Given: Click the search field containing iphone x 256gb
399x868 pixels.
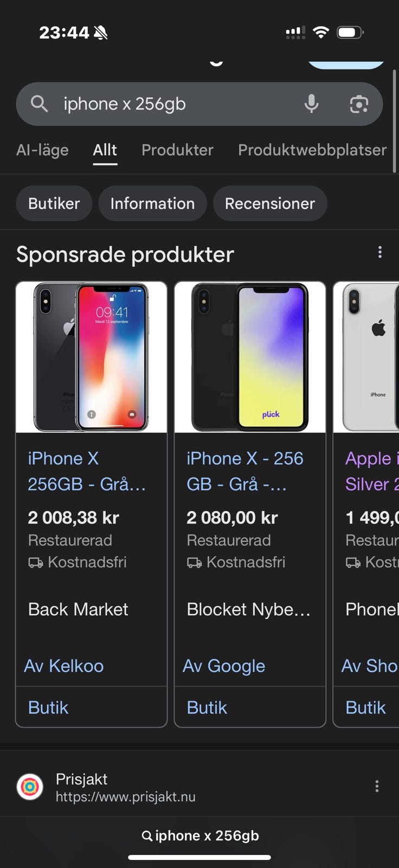Looking at the screenshot, I should click(x=179, y=104).
